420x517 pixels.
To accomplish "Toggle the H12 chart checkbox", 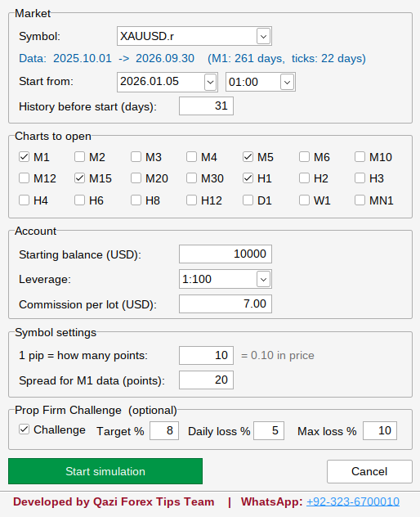I will (x=191, y=200).
